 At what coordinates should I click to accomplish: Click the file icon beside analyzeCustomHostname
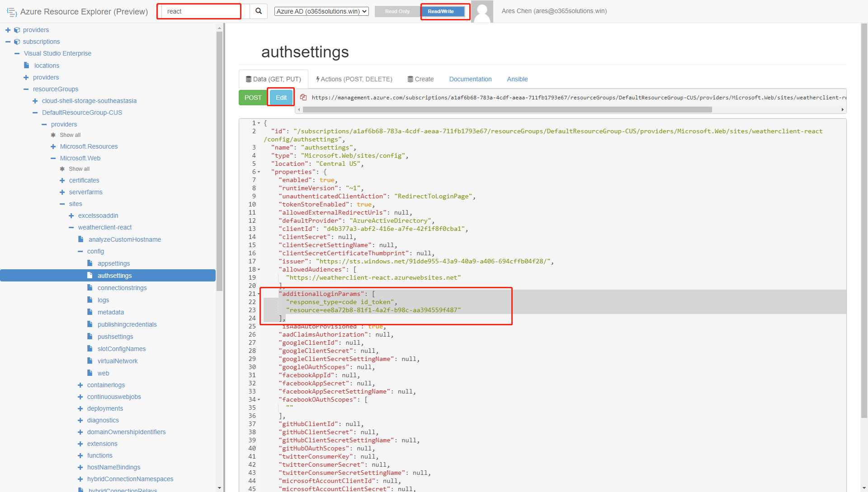(x=81, y=239)
